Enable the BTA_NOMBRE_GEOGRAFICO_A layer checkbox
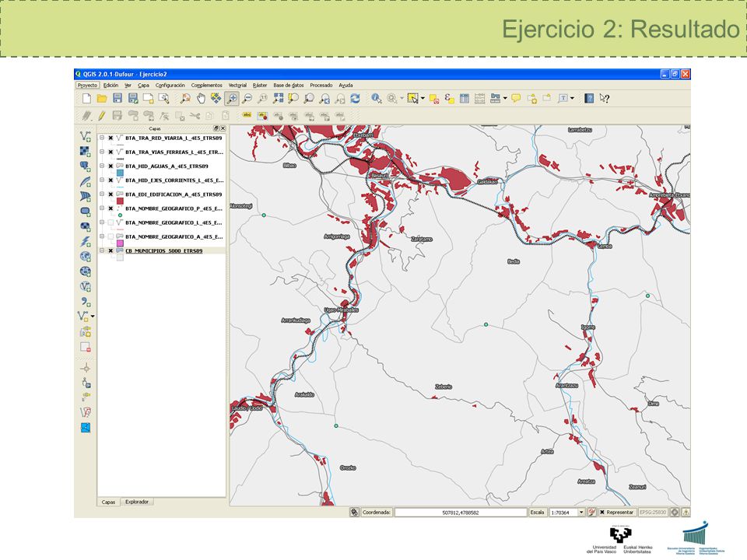This screenshot has height=560, width=747. coord(110,236)
